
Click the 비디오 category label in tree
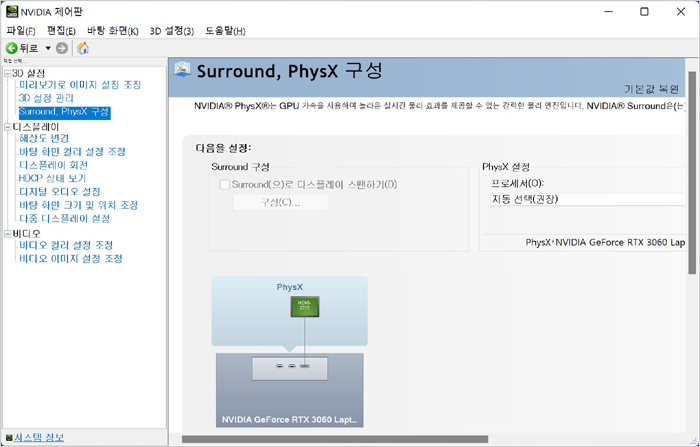26,234
